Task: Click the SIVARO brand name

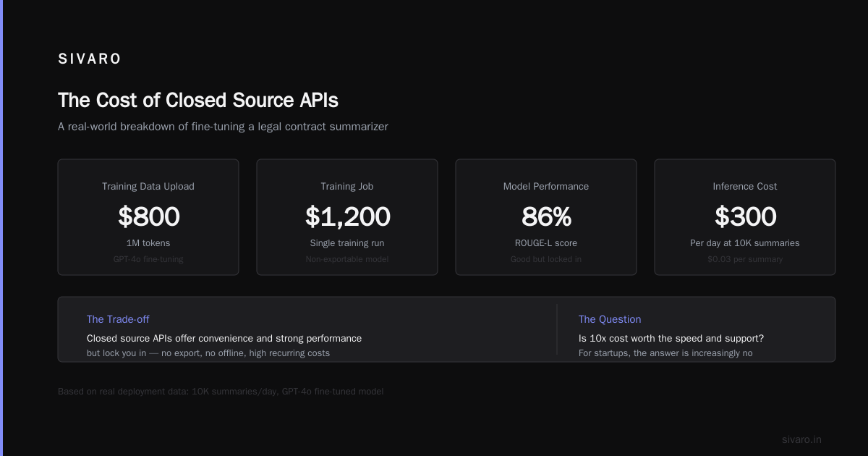Action: (x=90, y=59)
